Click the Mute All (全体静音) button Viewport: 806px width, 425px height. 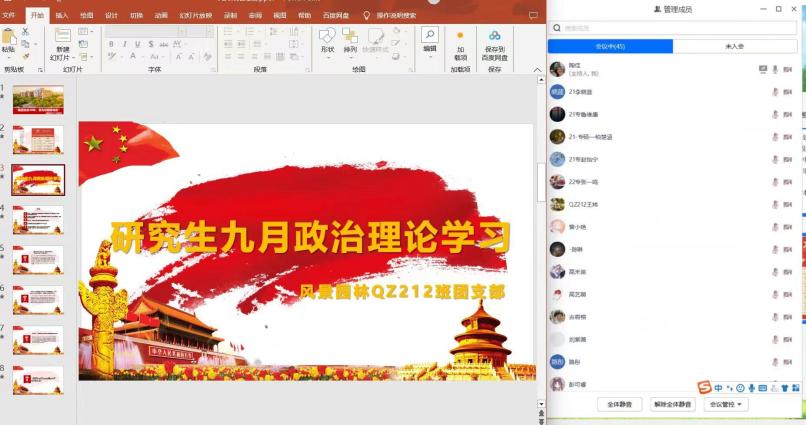[x=619, y=405]
